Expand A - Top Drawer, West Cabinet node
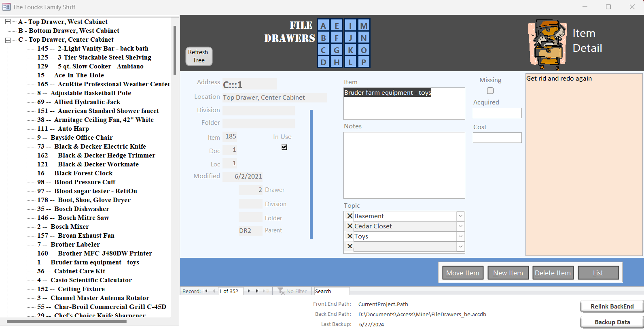This screenshot has width=644, height=330. coord(8,21)
